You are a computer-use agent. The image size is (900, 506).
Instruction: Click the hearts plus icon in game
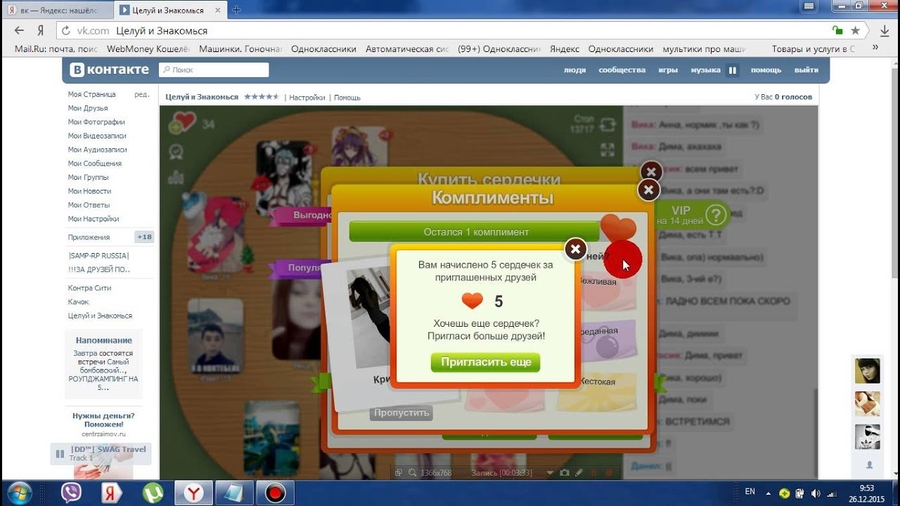click(182, 123)
